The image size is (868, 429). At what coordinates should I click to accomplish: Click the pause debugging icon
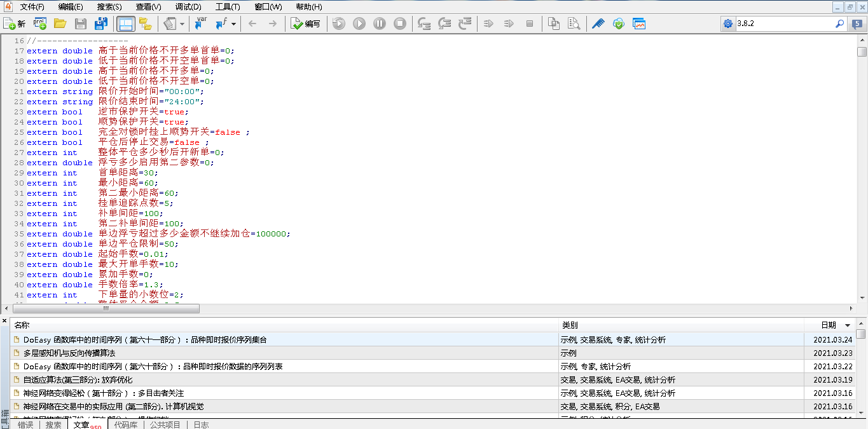[x=380, y=24]
